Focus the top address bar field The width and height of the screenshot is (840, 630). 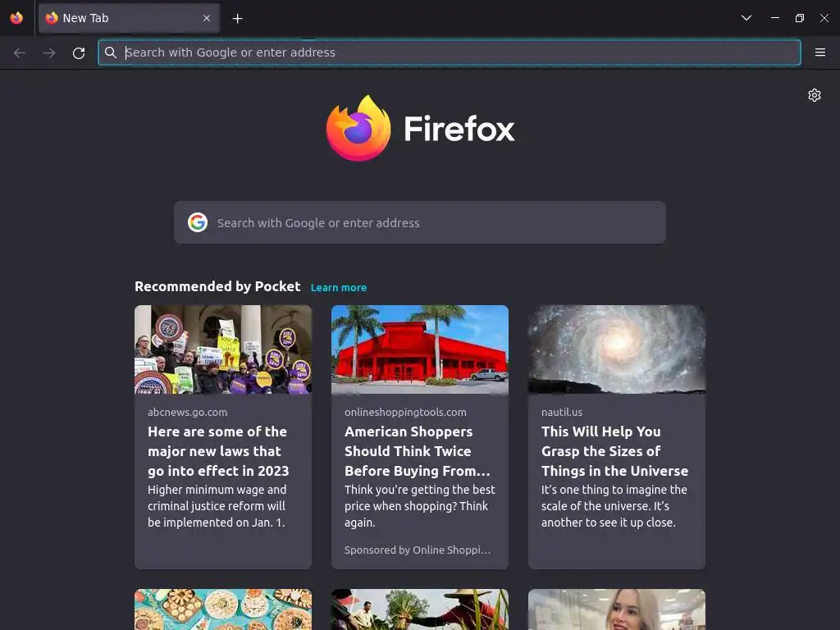point(449,52)
